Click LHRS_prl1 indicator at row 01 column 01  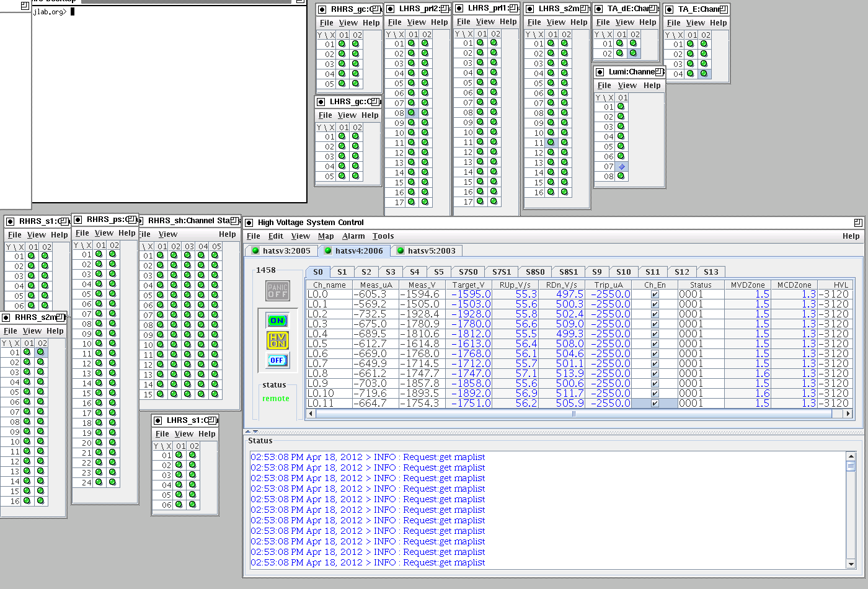[480, 43]
